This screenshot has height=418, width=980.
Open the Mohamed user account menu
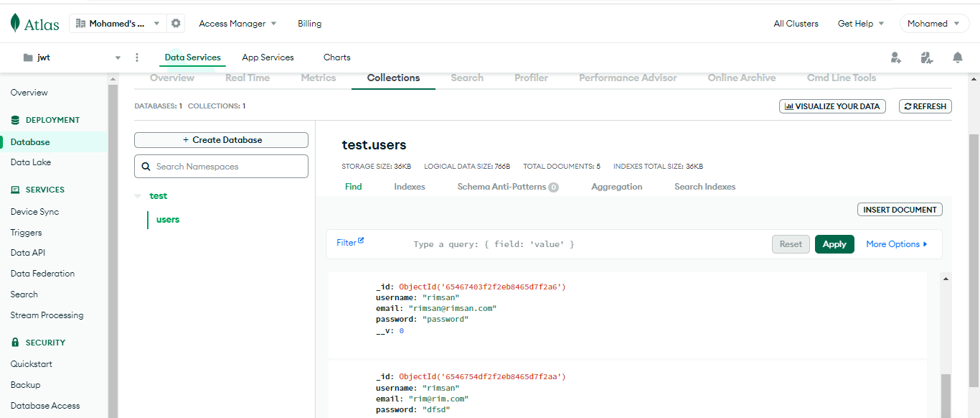click(934, 24)
